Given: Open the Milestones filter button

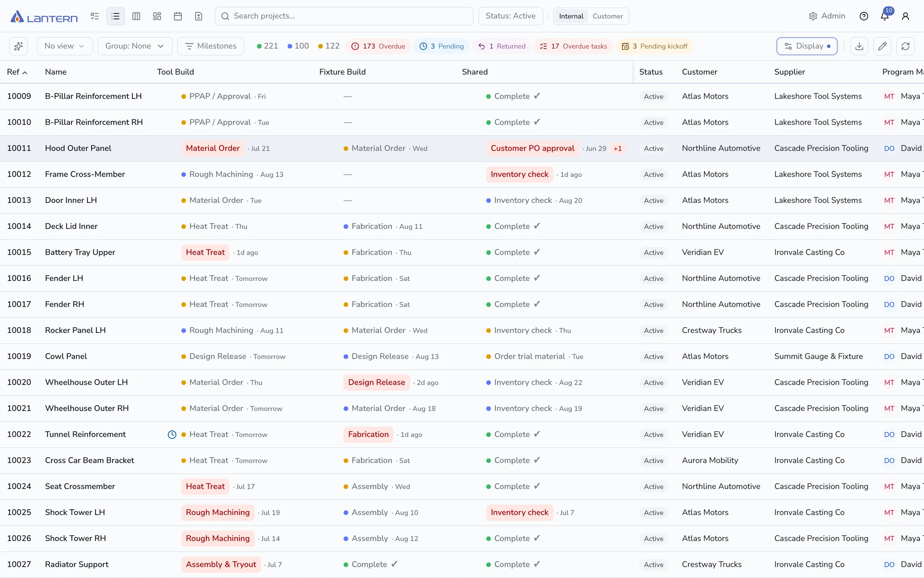Looking at the screenshot, I should 211,46.
